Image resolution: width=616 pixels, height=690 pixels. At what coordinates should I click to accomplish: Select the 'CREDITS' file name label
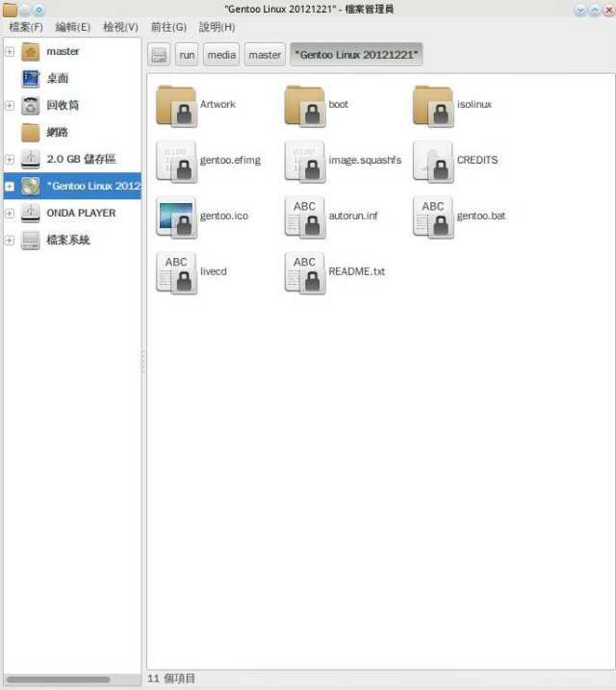(477, 160)
